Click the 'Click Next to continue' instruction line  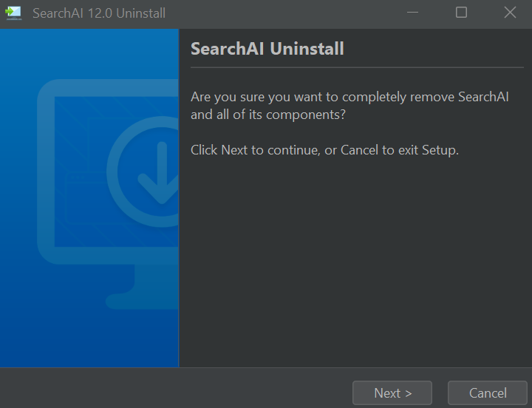(x=324, y=150)
